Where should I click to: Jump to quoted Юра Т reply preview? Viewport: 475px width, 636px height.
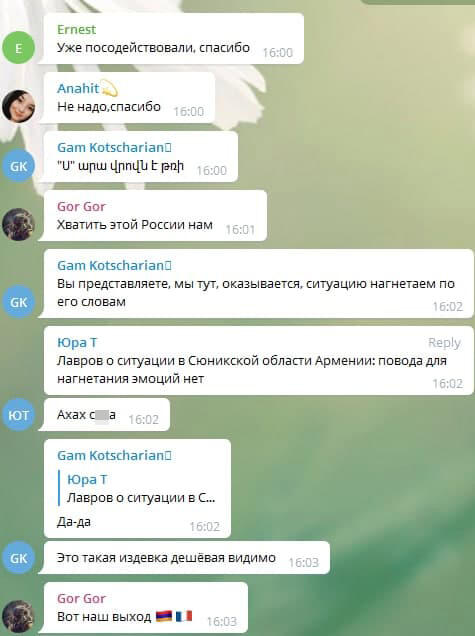tap(140, 488)
